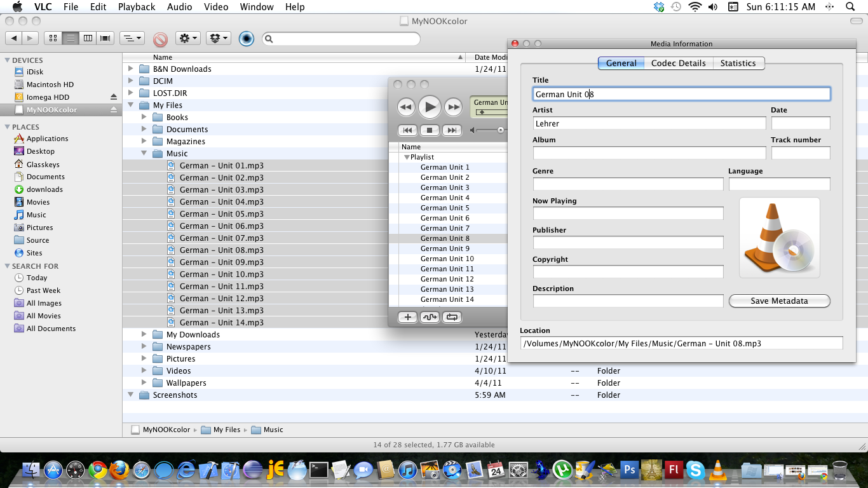This screenshot has height=488, width=868.
Task: Click the add to playlist plus button
Action: [407, 317]
